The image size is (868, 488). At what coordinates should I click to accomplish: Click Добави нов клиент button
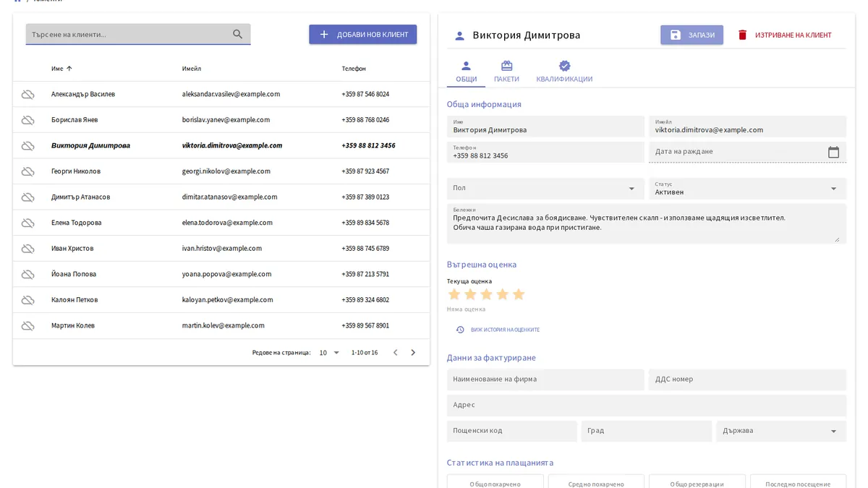pos(363,34)
